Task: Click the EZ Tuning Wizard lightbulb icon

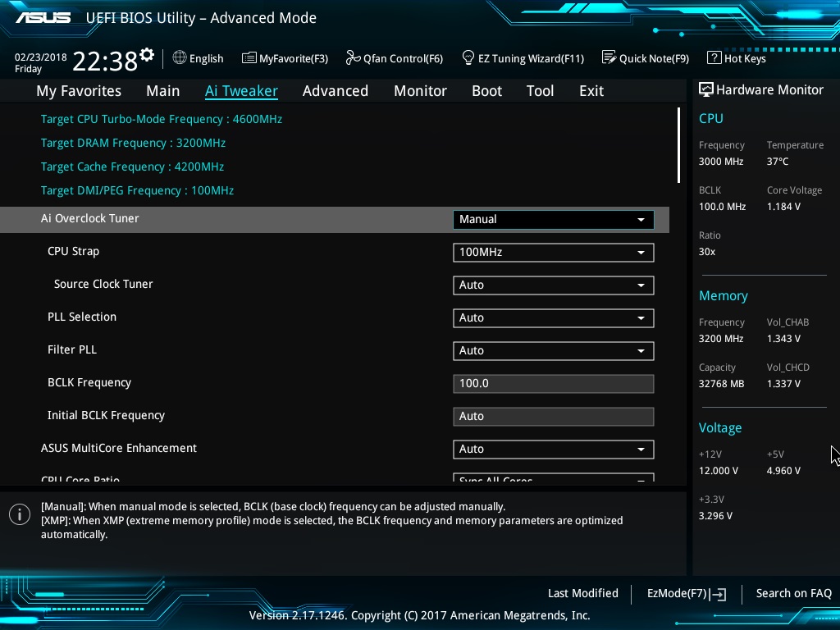Action: pyautogui.click(x=468, y=57)
